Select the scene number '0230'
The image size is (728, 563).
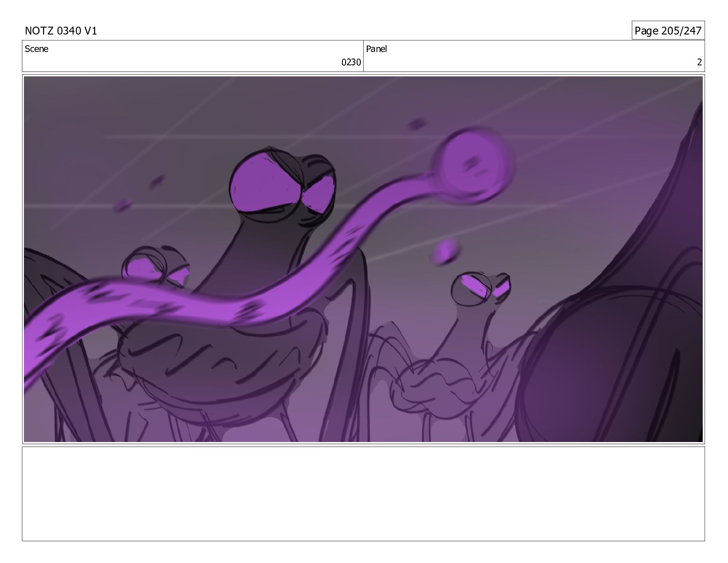351,63
